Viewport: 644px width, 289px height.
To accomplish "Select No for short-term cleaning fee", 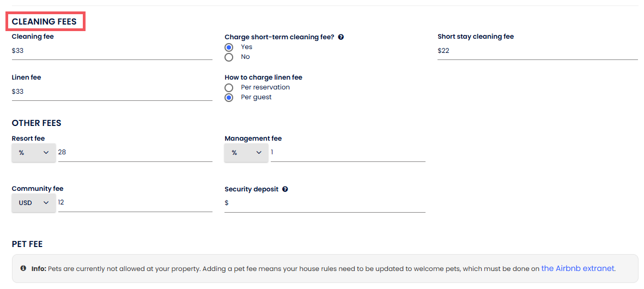I will (229, 57).
